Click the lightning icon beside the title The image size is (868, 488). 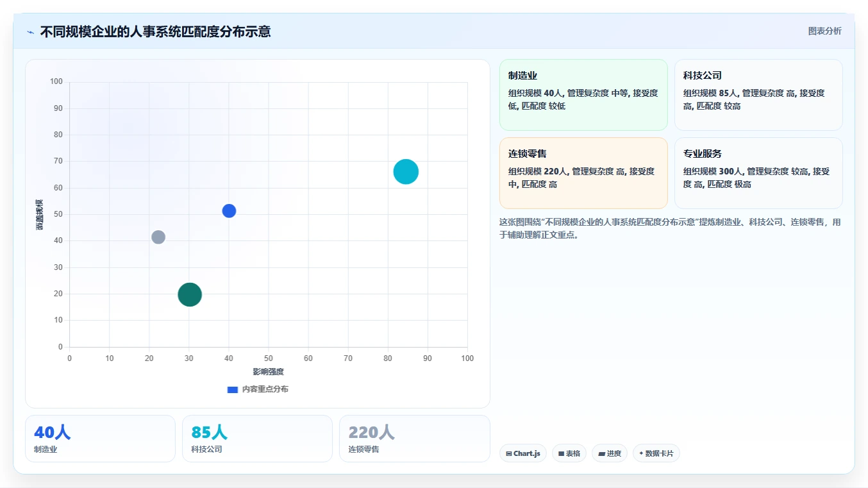(x=30, y=32)
